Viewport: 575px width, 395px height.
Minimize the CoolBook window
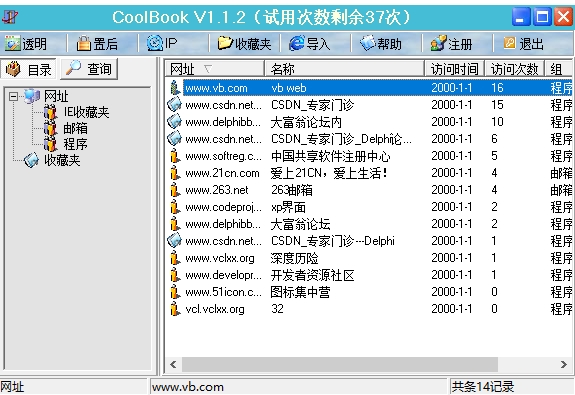click(x=521, y=17)
